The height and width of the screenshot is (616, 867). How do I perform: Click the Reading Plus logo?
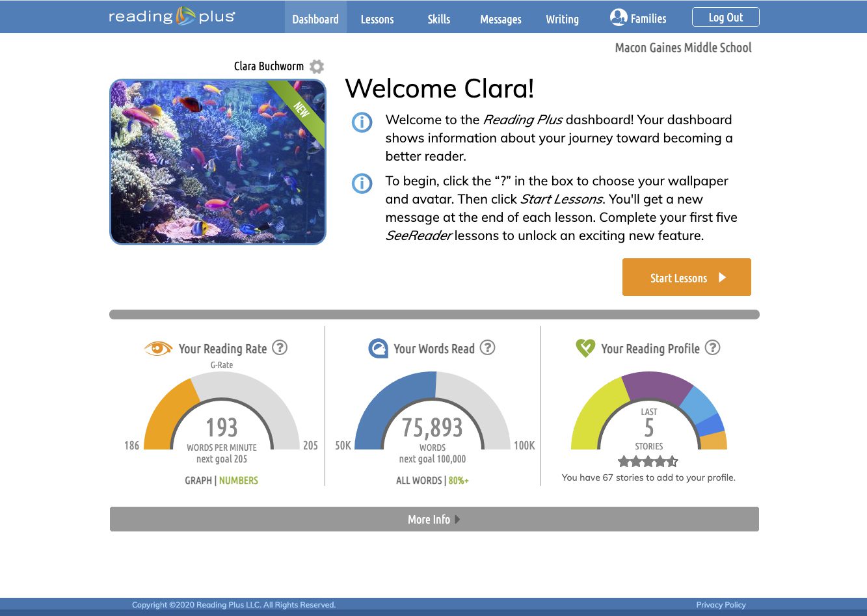click(x=172, y=17)
